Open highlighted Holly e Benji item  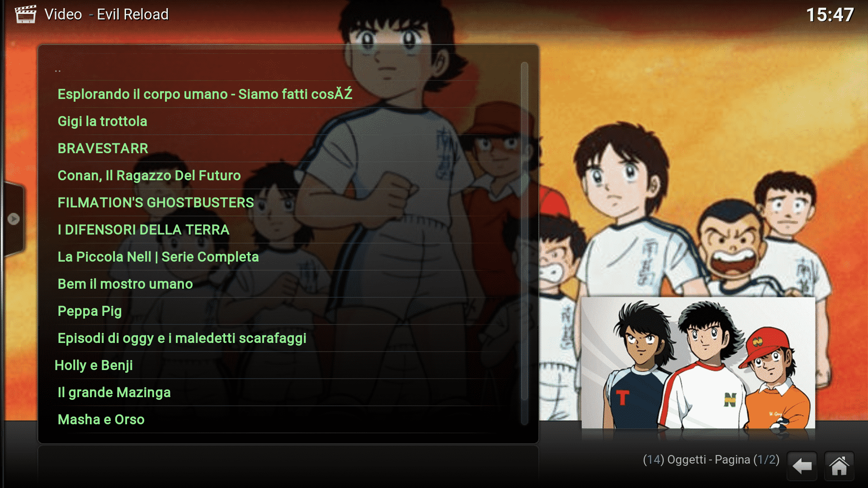[x=280, y=365]
